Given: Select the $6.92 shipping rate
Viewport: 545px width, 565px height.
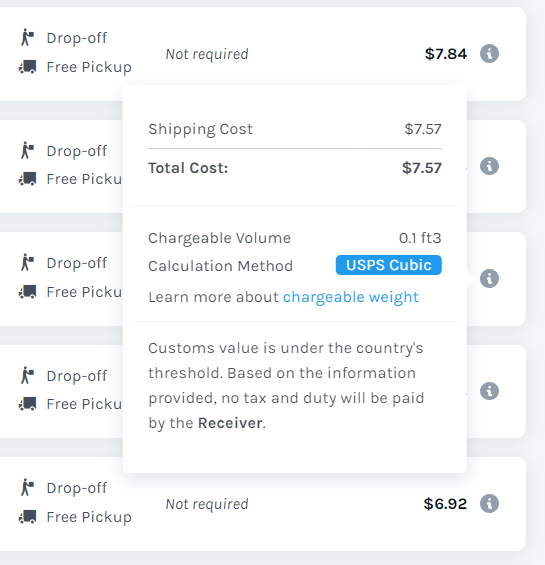Looking at the screenshot, I should point(445,504).
